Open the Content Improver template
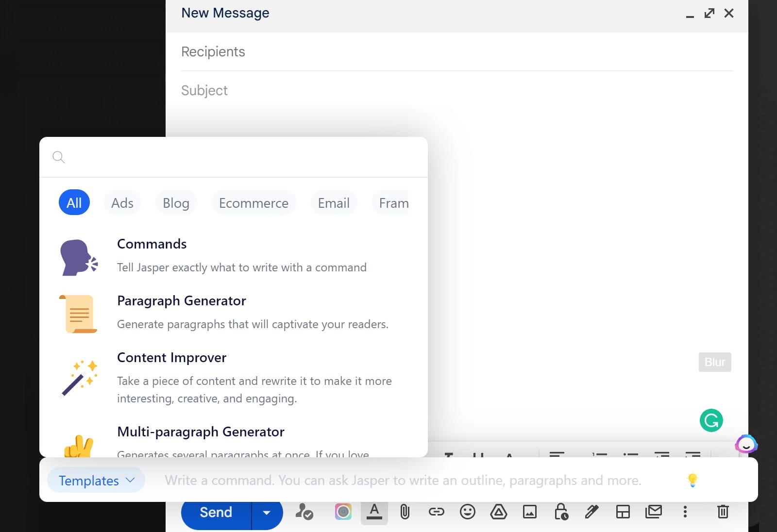The width and height of the screenshot is (777, 532). click(171, 358)
